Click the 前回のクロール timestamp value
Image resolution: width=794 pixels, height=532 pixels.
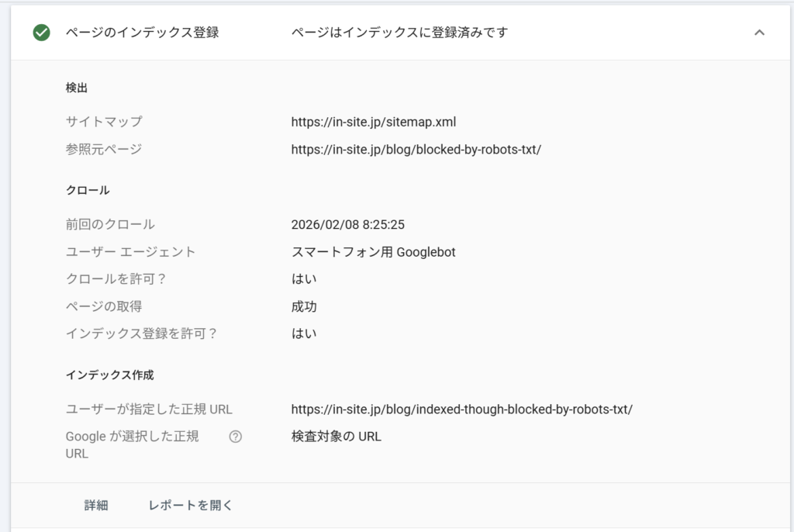tap(347, 224)
